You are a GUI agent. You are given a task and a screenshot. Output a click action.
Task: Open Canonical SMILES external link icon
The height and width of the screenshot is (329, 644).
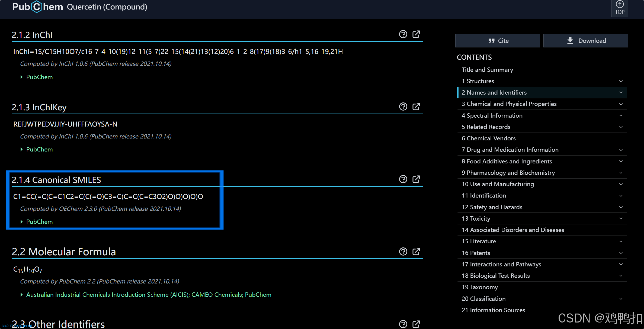[416, 179]
